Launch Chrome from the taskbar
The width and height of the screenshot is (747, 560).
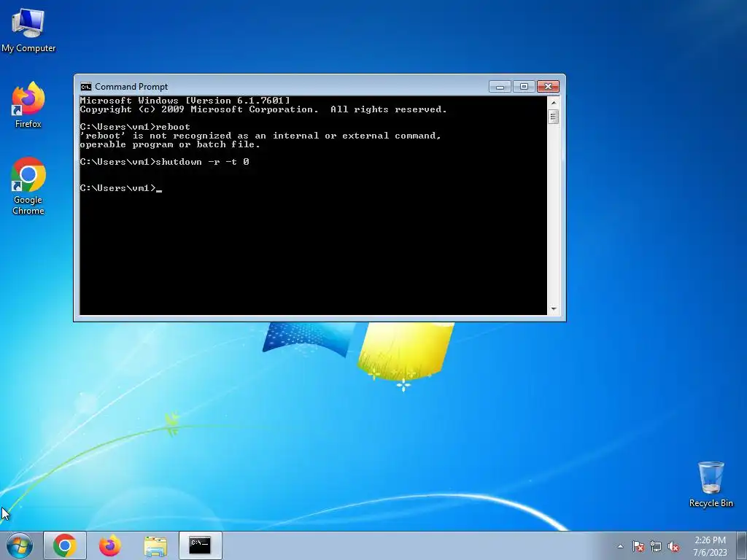pyautogui.click(x=65, y=545)
